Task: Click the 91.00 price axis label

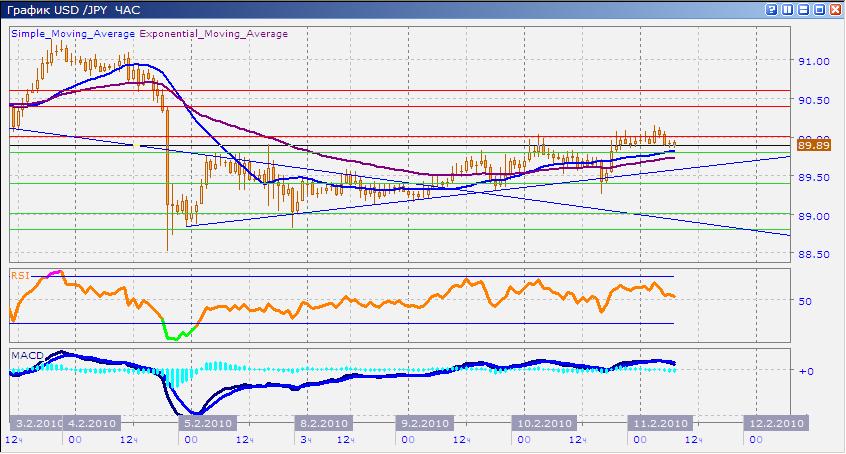Action: click(x=814, y=62)
